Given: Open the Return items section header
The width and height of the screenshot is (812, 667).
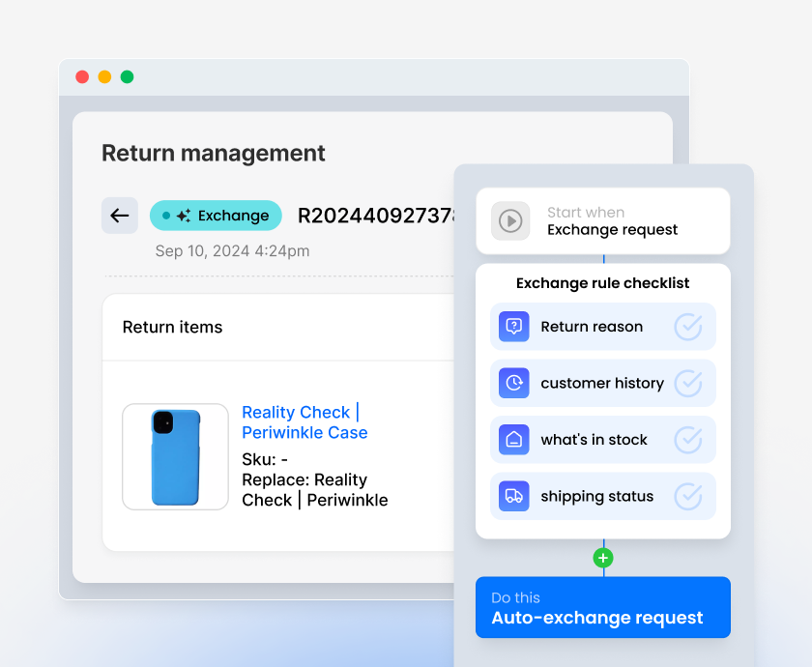Looking at the screenshot, I should click(x=172, y=327).
